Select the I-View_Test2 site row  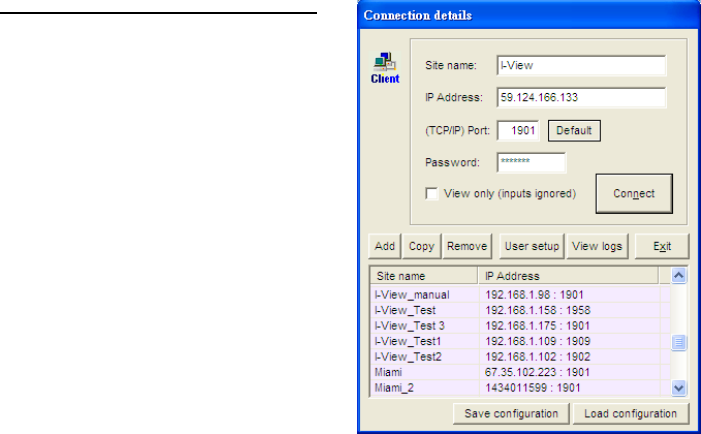pos(520,357)
